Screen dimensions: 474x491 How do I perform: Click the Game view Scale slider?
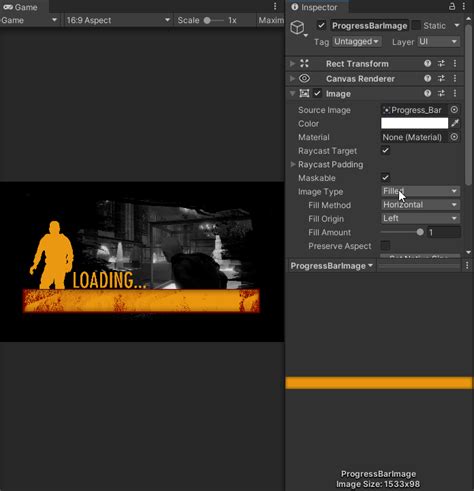(x=214, y=20)
